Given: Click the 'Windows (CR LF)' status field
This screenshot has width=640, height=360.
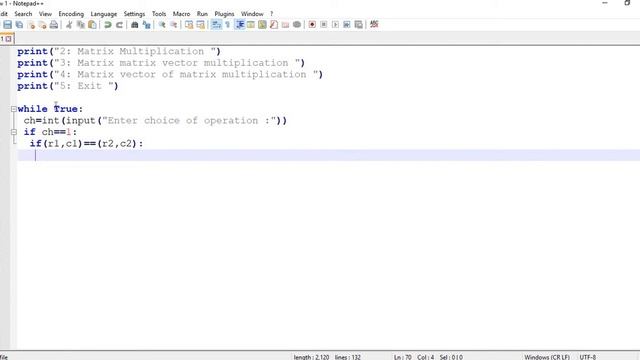Looking at the screenshot, I should click(x=547, y=357).
